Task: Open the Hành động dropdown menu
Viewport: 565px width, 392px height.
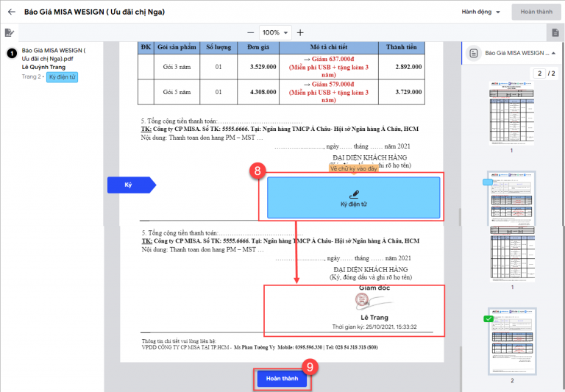Action: pos(480,12)
